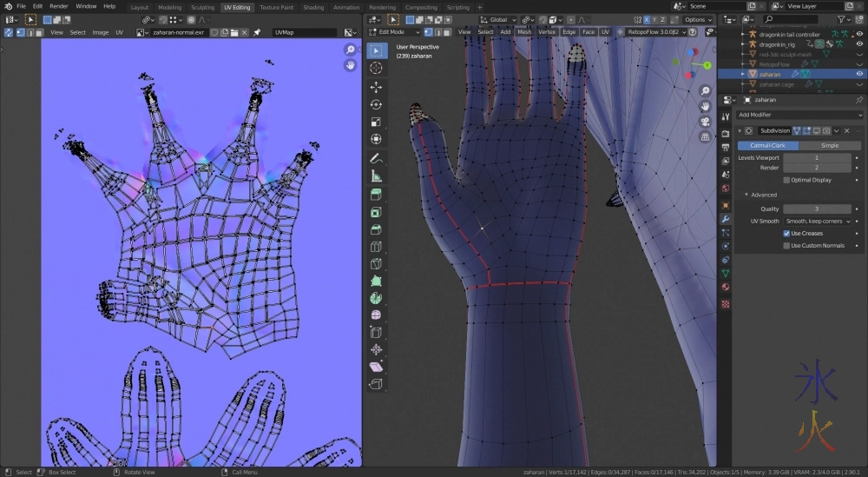Switch to the Texture Paint workspace tab
This screenshot has height=477, width=868.
tap(276, 7)
